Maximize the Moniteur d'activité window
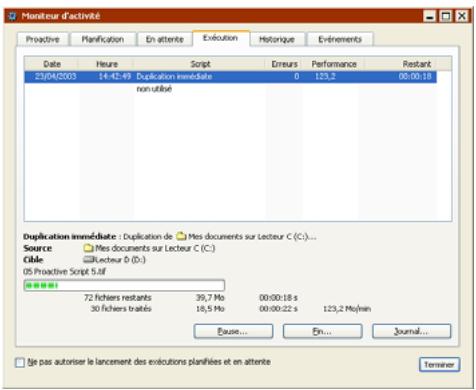 tap(446, 16)
